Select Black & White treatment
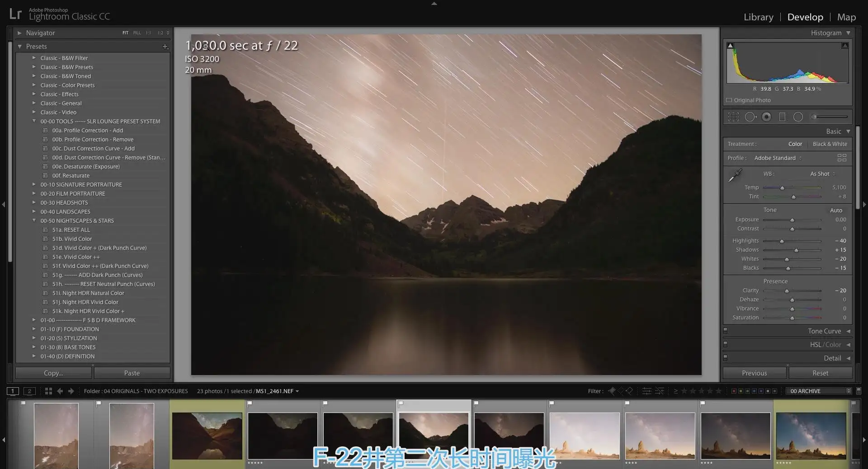Screen dimensions: 868x469 click(x=830, y=144)
